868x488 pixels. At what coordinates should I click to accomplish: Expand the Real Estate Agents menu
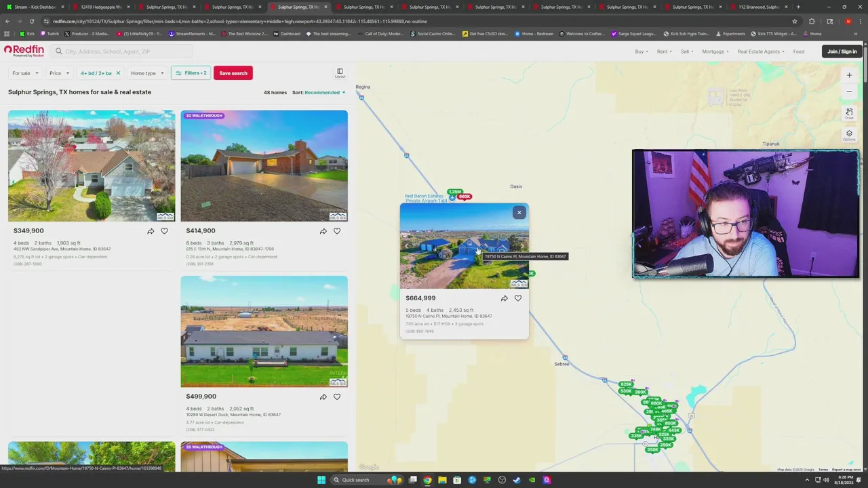(x=761, y=52)
